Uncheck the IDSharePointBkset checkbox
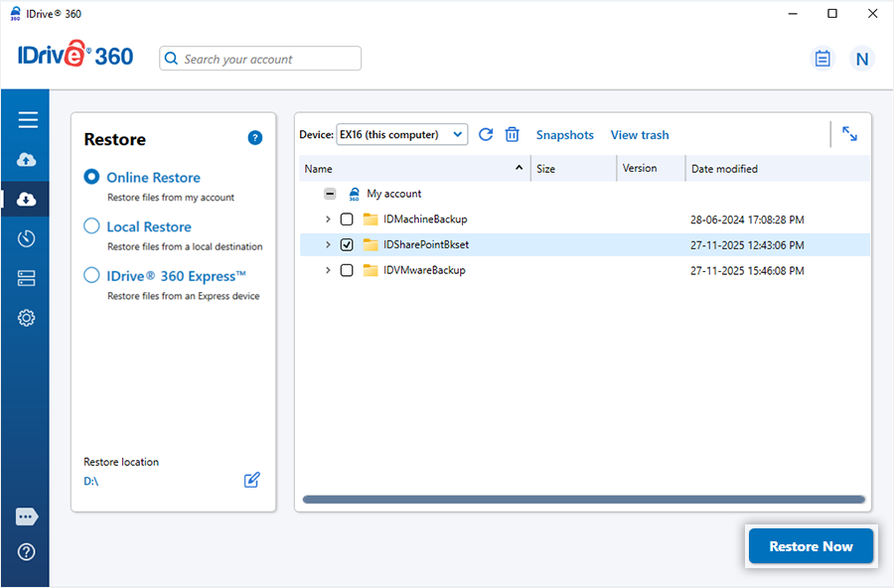 [x=347, y=244]
